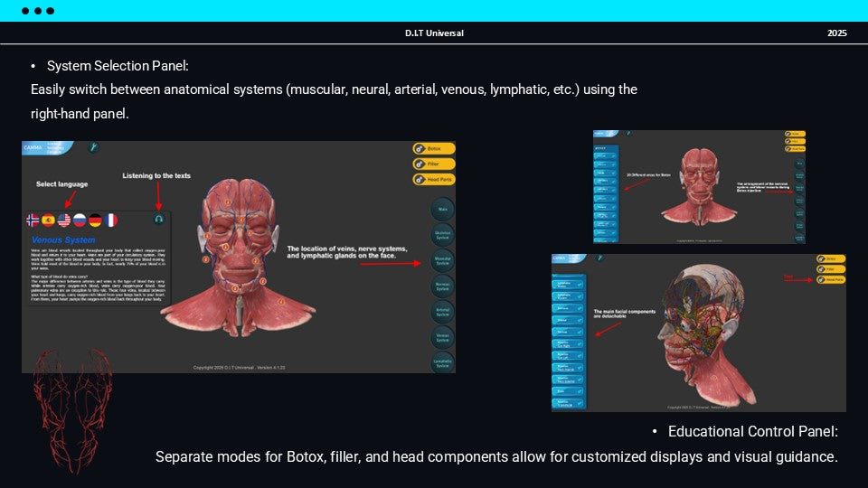Click the headphone listen icon in text panel
The width and height of the screenshot is (868, 488).
(x=159, y=219)
